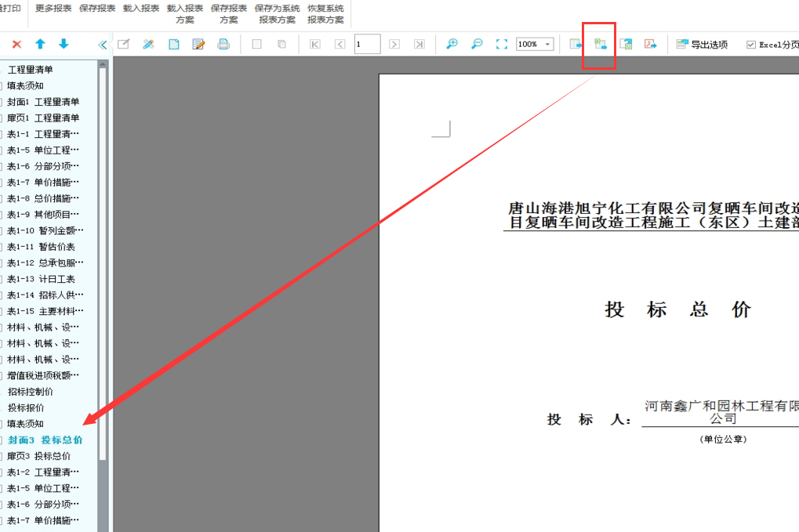Image resolution: width=799 pixels, height=532 pixels.
Task: Go to last page
Action: [x=419, y=45]
